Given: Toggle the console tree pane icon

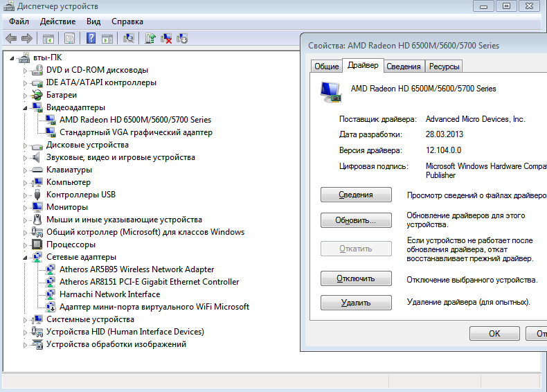Looking at the screenshot, I should click(48, 38).
